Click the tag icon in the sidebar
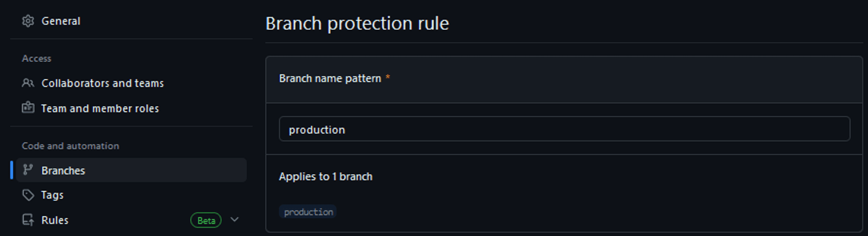Viewport: 868px width, 236px height. [28, 195]
